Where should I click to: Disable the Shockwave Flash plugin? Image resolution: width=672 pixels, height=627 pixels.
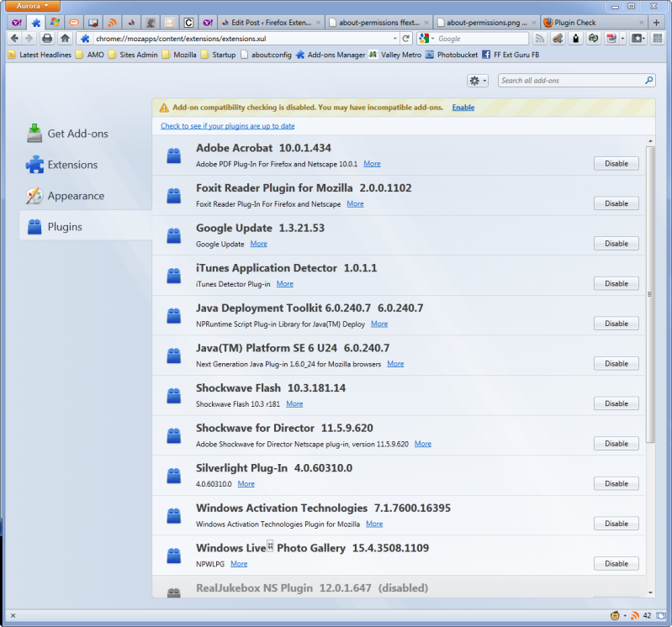pyautogui.click(x=616, y=403)
